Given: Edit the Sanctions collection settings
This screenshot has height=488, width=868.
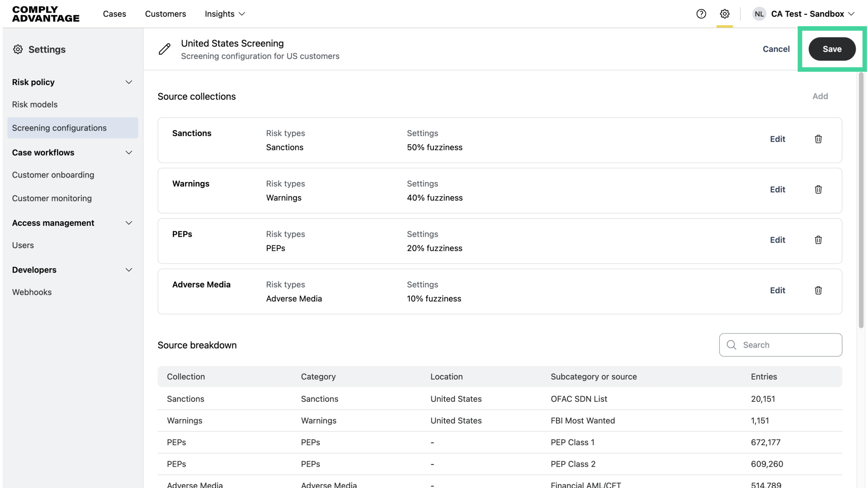Looking at the screenshot, I should tap(778, 139).
